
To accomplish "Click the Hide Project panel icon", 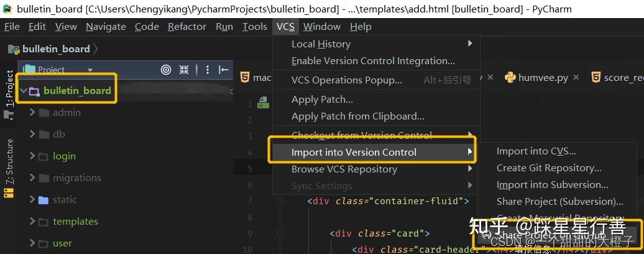I will click(224, 70).
